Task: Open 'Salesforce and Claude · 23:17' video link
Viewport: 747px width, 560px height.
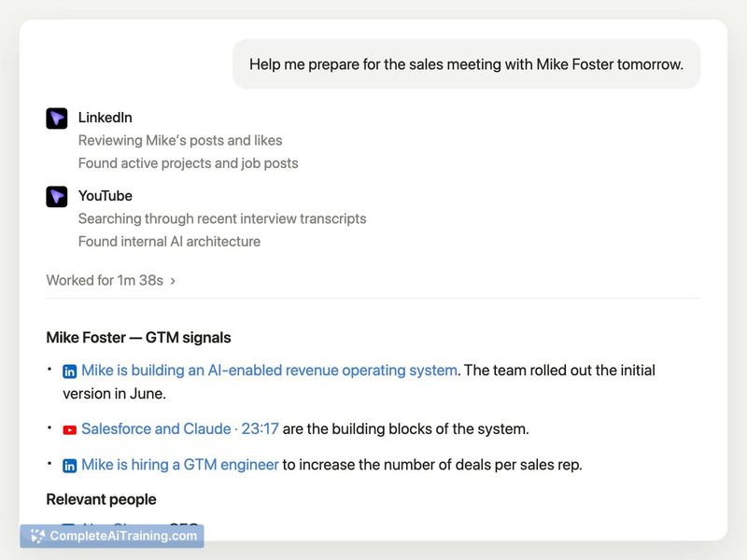Action: click(x=179, y=428)
